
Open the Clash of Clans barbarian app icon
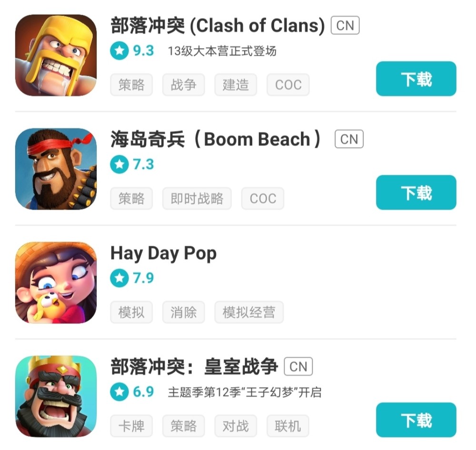[x=56, y=55]
